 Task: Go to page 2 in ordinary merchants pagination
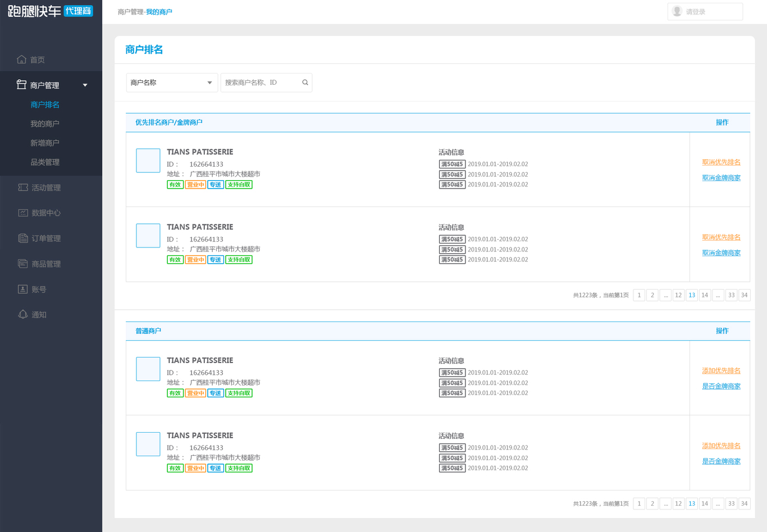pyautogui.click(x=652, y=504)
